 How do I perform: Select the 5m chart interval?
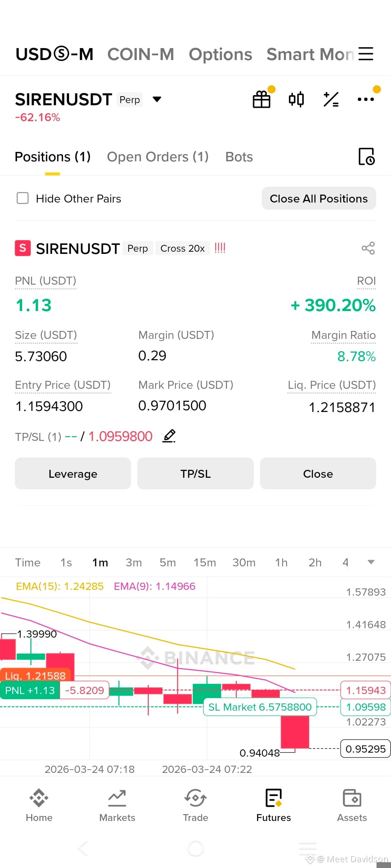(x=168, y=562)
